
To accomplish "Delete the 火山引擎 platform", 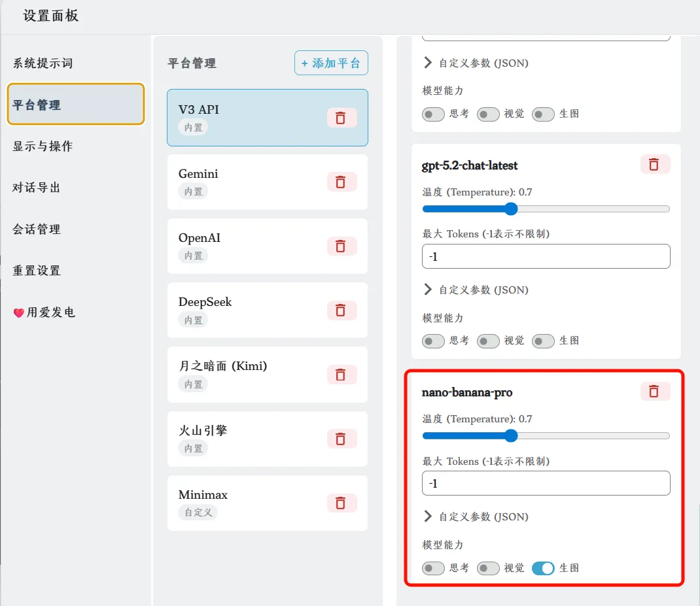I will pyautogui.click(x=341, y=439).
